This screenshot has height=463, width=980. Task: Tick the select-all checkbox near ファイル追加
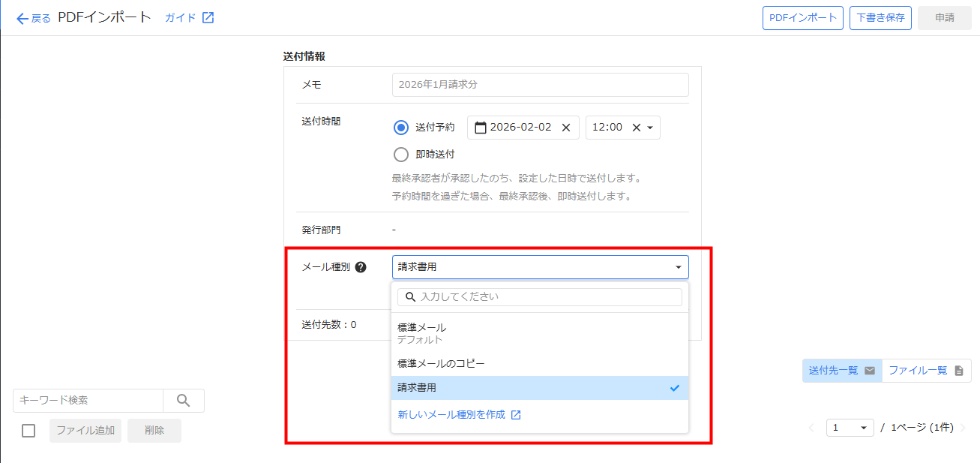pyautogui.click(x=28, y=431)
